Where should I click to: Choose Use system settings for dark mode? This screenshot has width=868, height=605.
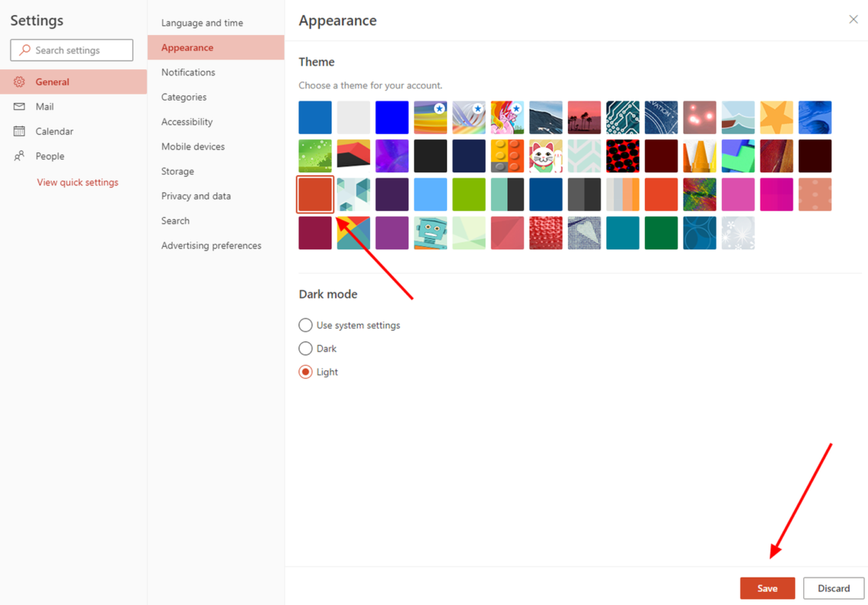coord(305,325)
